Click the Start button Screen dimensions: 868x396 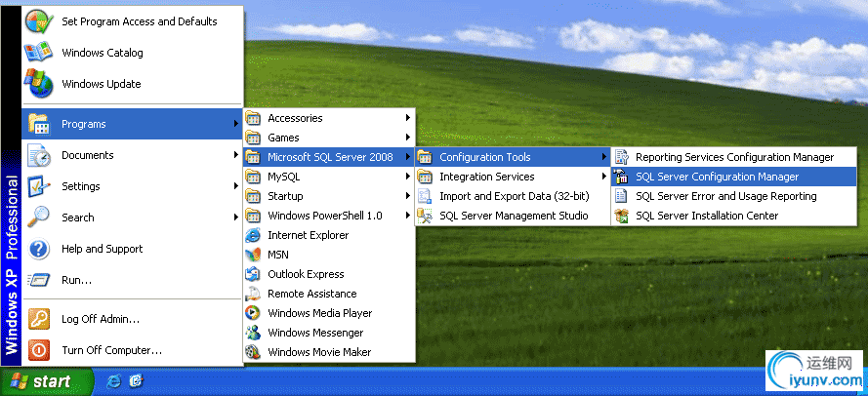(x=47, y=381)
